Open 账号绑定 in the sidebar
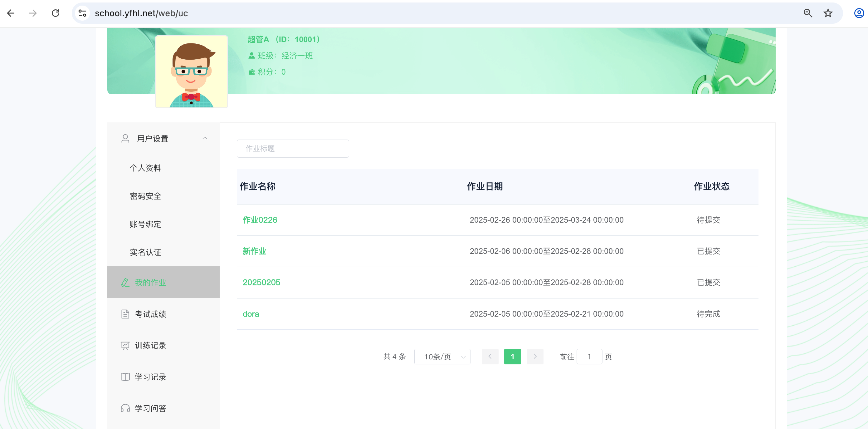This screenshot has width=868, height=429. [x=146, y=224]
